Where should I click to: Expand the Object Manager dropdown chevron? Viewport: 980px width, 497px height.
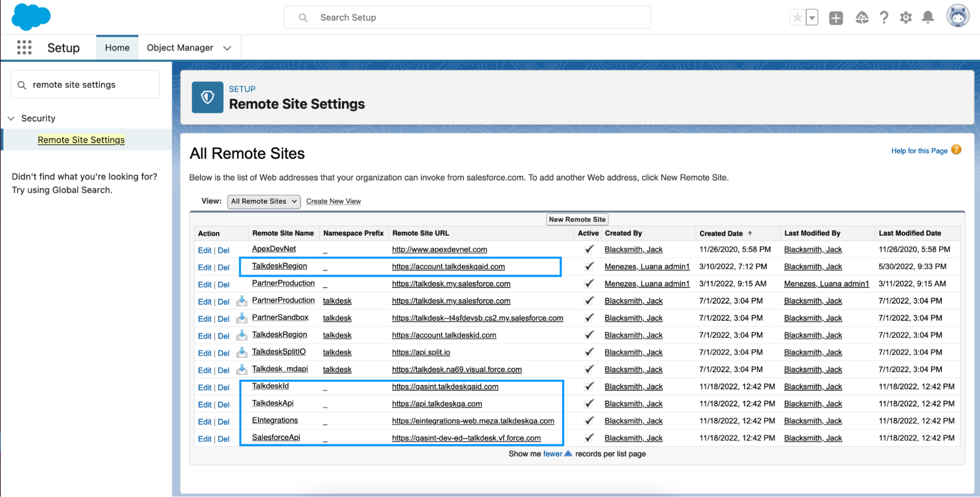[x=227, y=48]
